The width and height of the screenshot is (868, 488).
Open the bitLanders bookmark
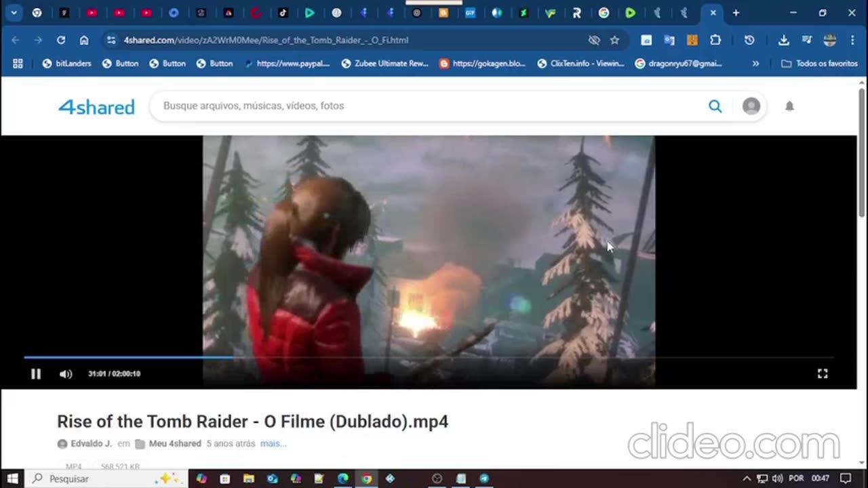click(66, 63)
